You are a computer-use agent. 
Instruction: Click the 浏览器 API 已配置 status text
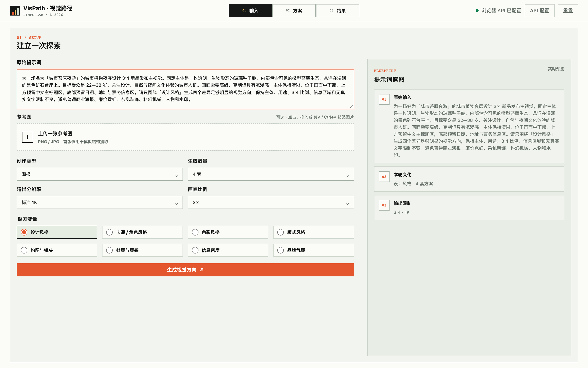501,11
